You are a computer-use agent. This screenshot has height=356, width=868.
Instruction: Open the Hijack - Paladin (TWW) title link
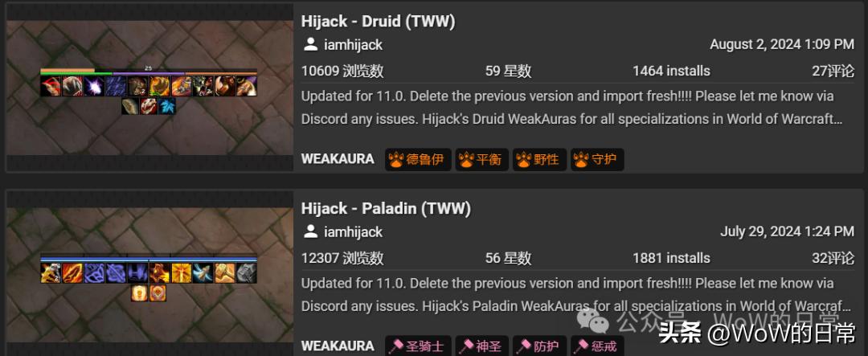coord(386,209)
